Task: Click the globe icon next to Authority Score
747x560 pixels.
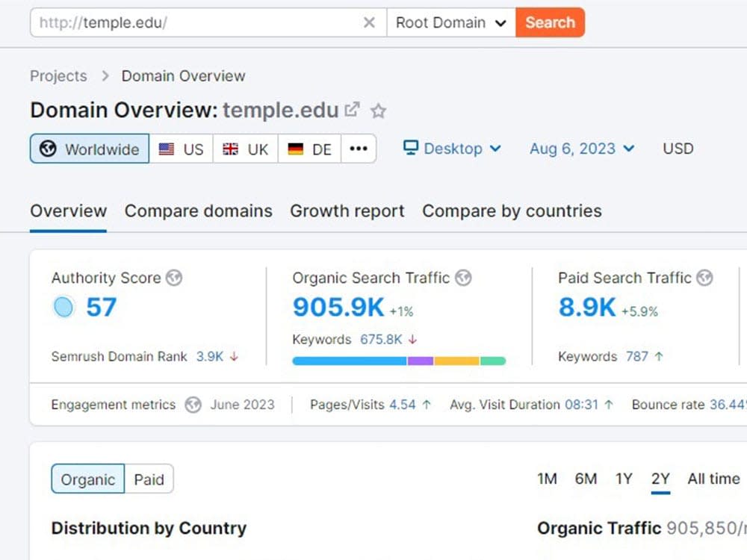Action: point(174,278)
